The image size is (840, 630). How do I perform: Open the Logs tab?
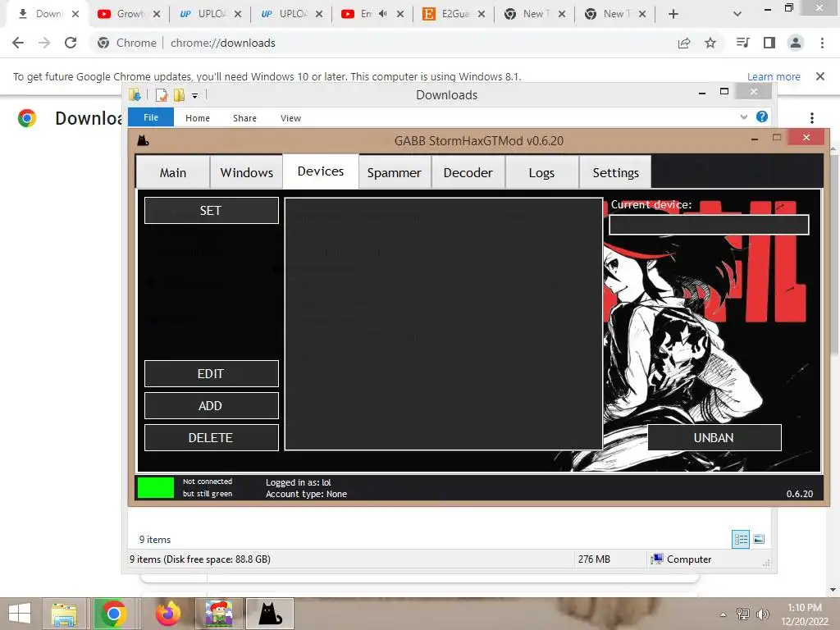[541, 172]
